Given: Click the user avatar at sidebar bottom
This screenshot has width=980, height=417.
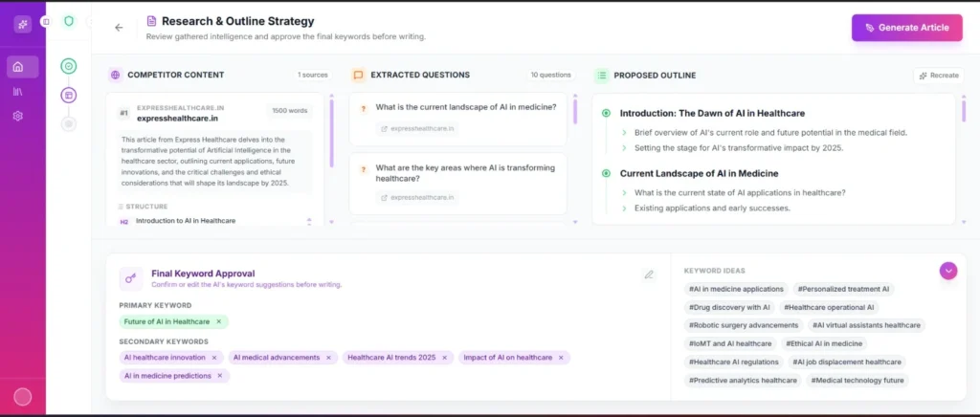Looking at the screenshot, I should (x=22, y=397).
